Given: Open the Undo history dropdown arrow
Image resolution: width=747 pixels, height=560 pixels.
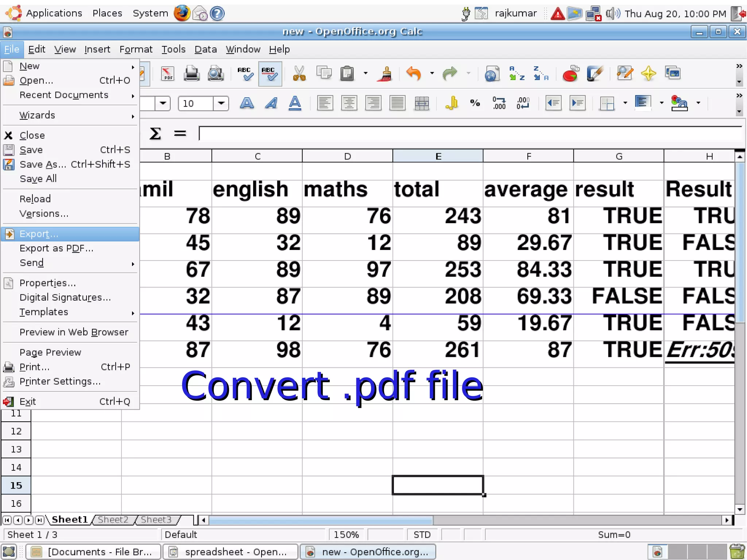Looking at the screenshot, I should (x=432, y=73).
